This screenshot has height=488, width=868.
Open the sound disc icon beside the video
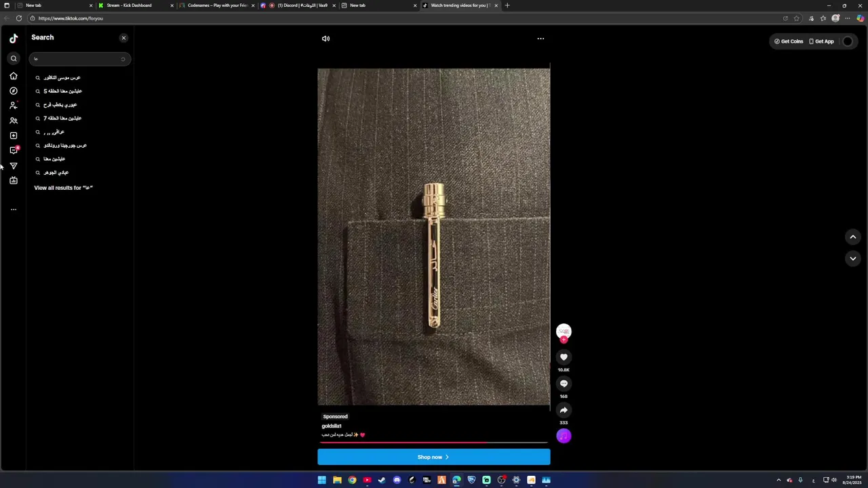tap(564, 436)
